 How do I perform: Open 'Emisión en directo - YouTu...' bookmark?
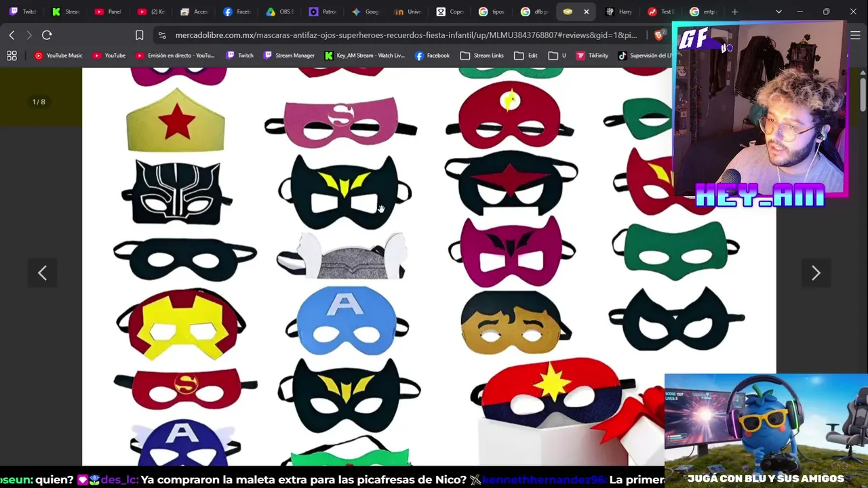176,56
